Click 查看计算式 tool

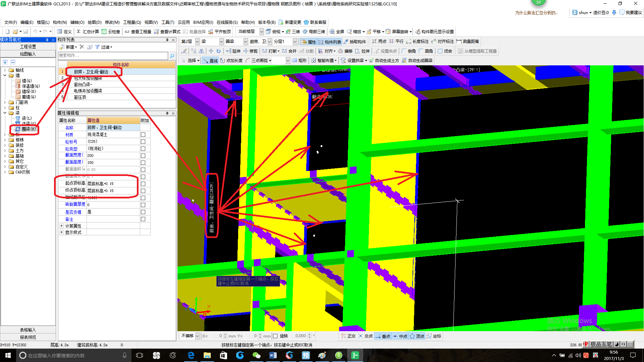point(167,32)
